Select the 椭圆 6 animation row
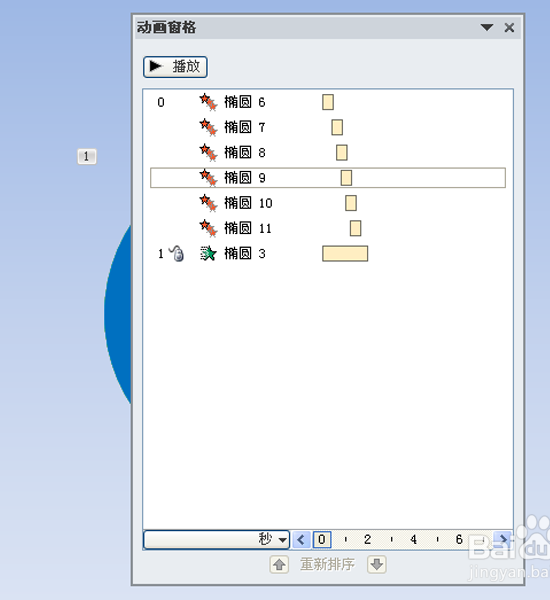The height and width of the screenshot is (600, 550). tap(328, 102)
